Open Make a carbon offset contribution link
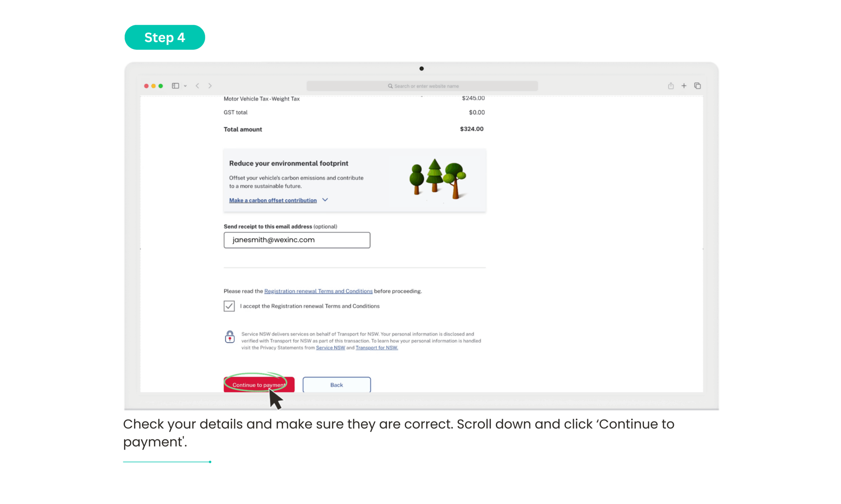841x504 pixels. click(273, 200)
